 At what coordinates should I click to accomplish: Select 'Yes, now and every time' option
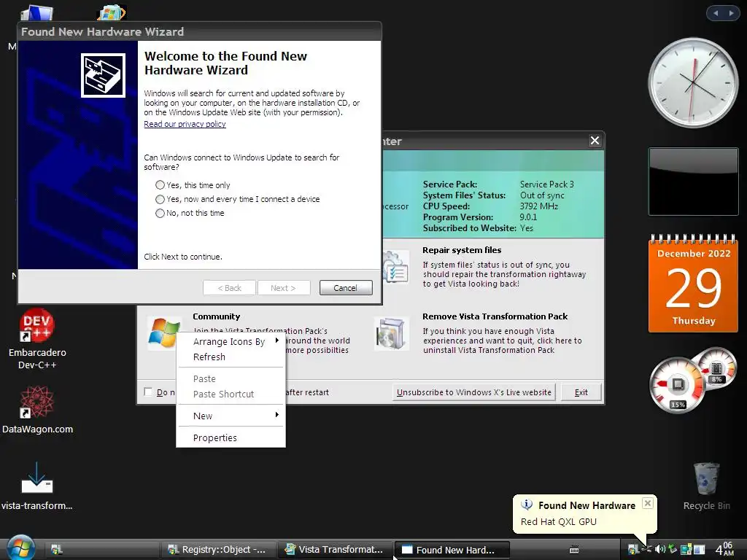tap(237, 199)
